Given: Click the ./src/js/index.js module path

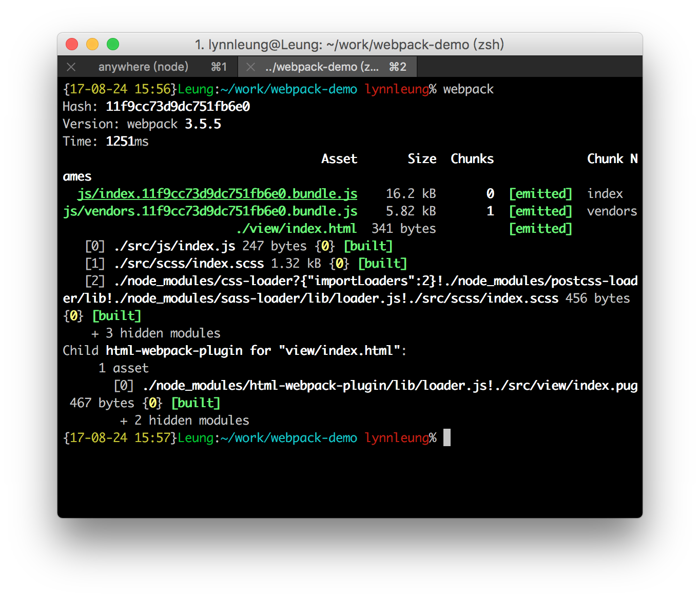Looking at the screenshot, I should (174, 246).
